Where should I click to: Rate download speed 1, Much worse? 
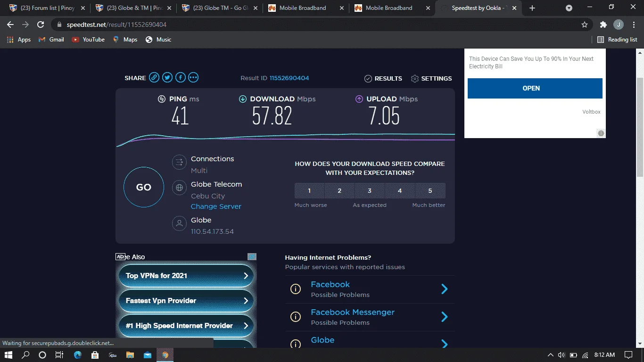[309, 191]
